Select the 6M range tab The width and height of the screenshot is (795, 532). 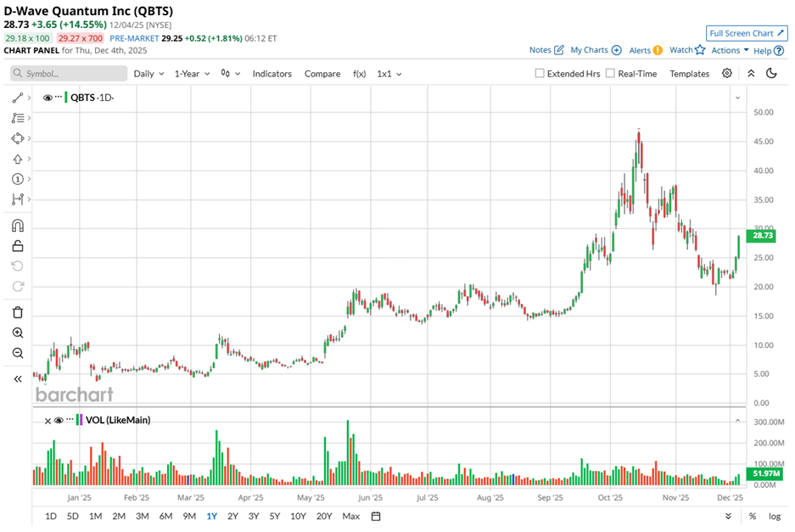click(165, 516)
